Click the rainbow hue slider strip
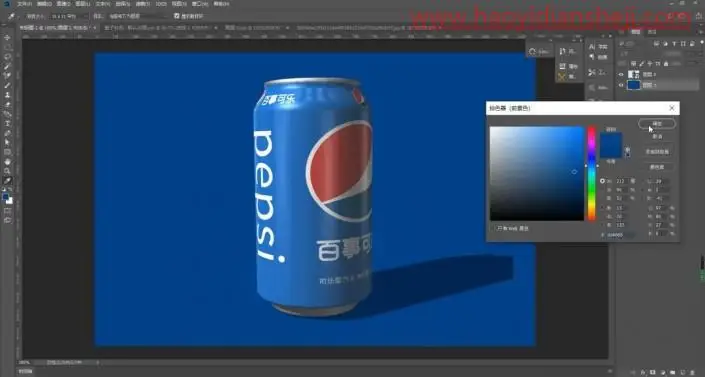Screen dimensions: 705x377 click(x=592, y=174)
